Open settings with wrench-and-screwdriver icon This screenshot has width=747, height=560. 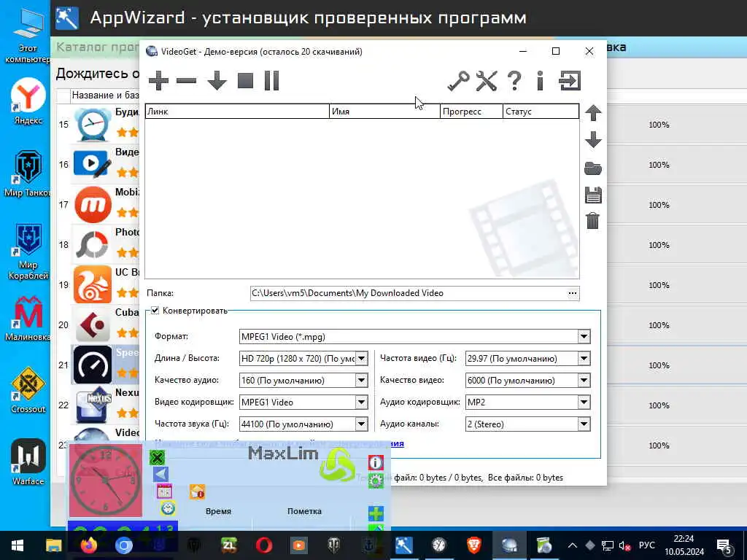pyautogui.click(x=487, y=80)
